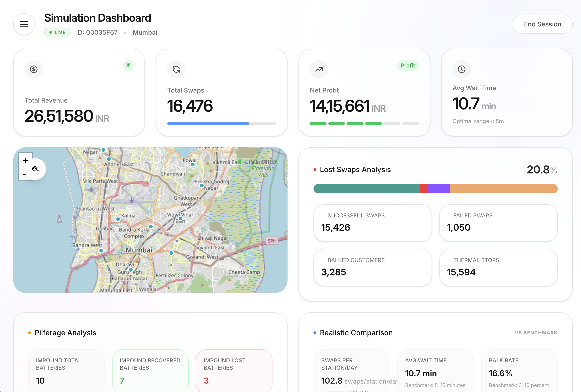Click the LIVE status badge
Screen dimensions: 581x392
click(x=57, y=33)
